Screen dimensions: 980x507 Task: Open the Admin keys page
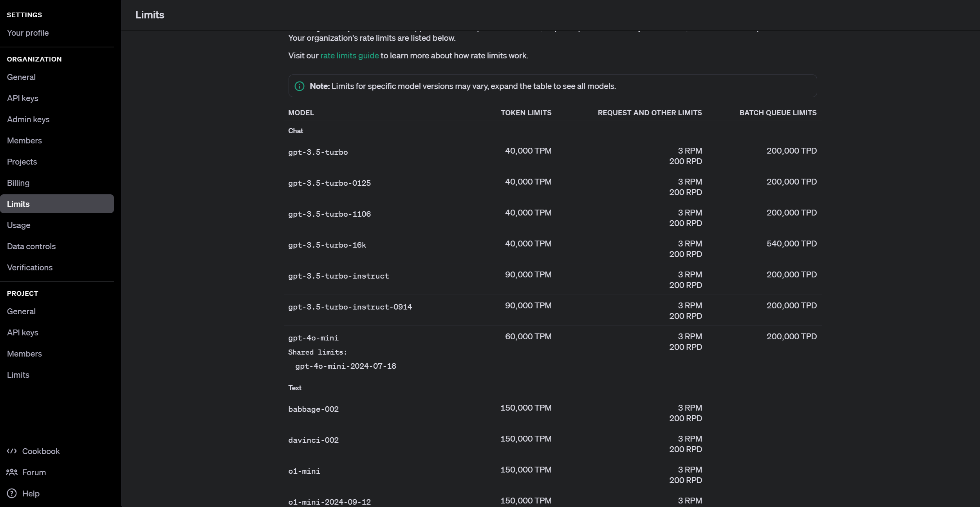click(x=28, y=120)
